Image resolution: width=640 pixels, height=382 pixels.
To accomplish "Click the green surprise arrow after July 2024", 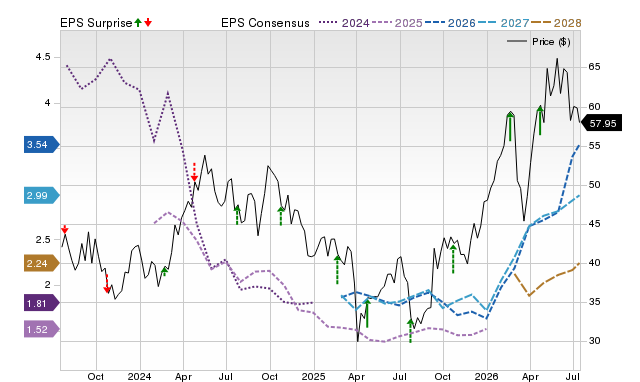I will (x=237, y=215).
